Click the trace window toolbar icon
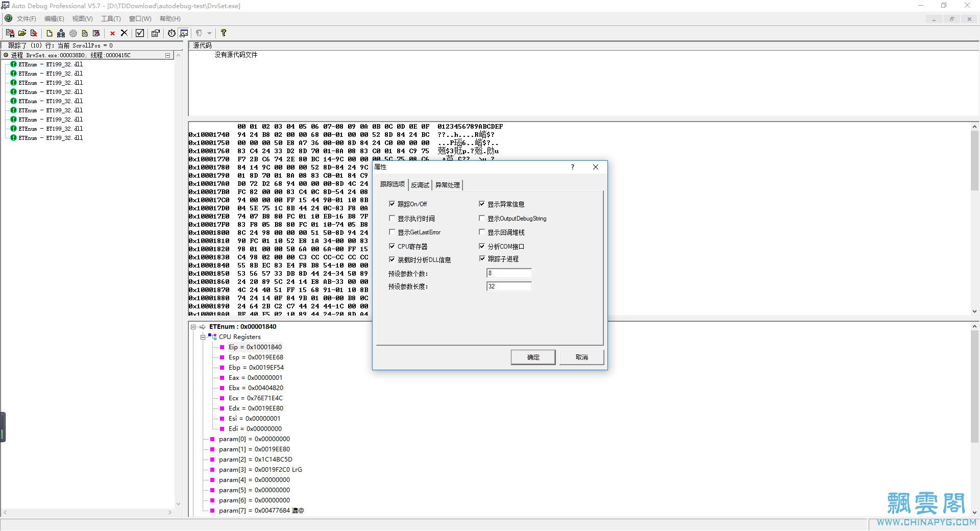The height and width of the screenshot is (531, 980). 184,33
